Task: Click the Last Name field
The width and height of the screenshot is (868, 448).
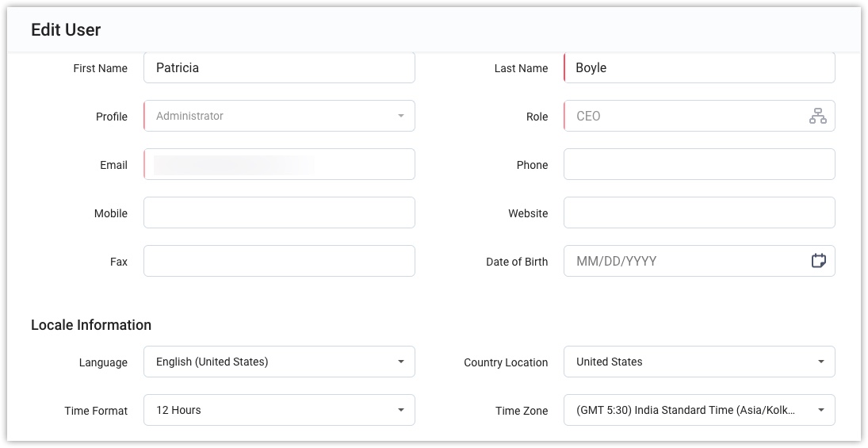Action: pos(699,68)
